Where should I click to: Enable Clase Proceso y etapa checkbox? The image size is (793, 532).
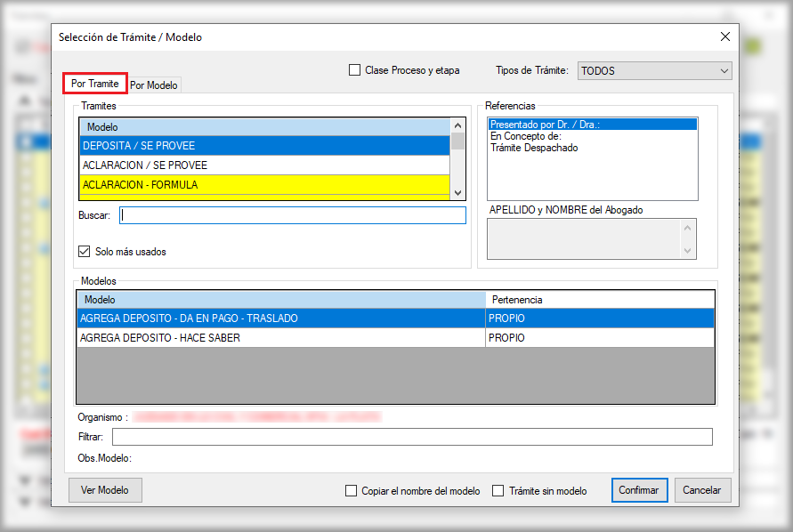pyautogui.click(x=355, y=70)
